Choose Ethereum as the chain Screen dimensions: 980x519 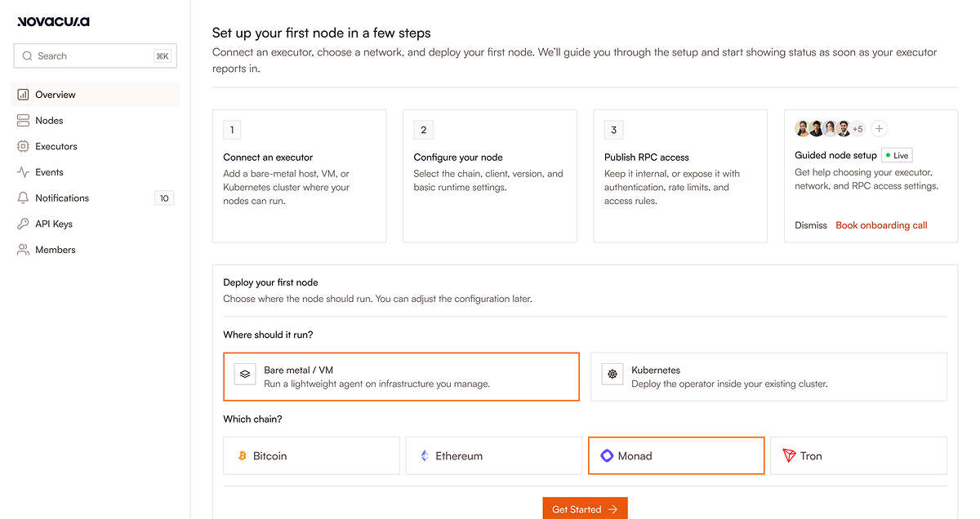coord(494,456)
